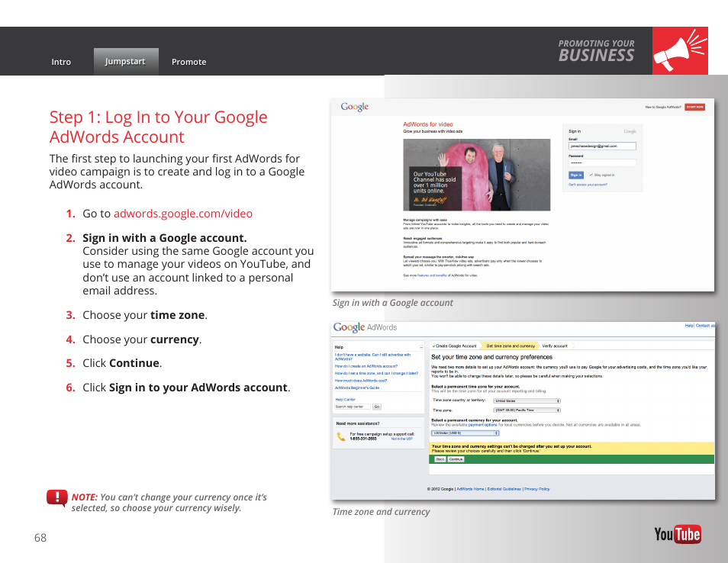Click the YouTube logo
This screenshot has width=728, height=563.
point(677,534)
